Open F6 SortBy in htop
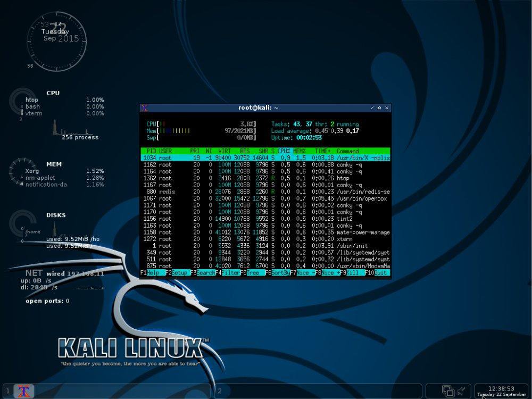Viewport: 532px width, 399px height. (x=278, y=273)
